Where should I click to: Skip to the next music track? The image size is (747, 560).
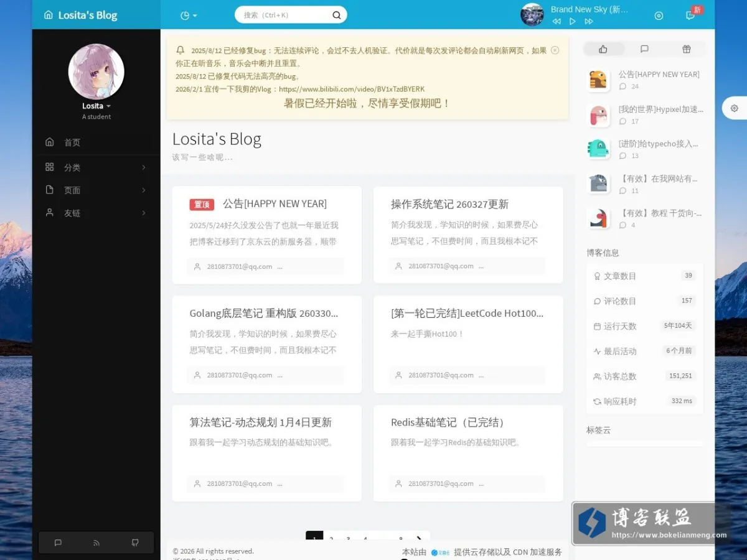click(x=589, y=21)
